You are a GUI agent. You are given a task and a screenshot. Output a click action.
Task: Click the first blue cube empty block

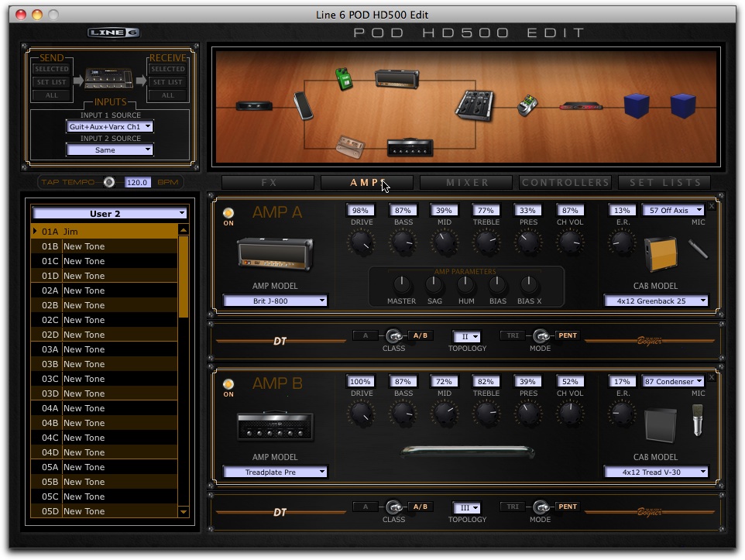637,105
